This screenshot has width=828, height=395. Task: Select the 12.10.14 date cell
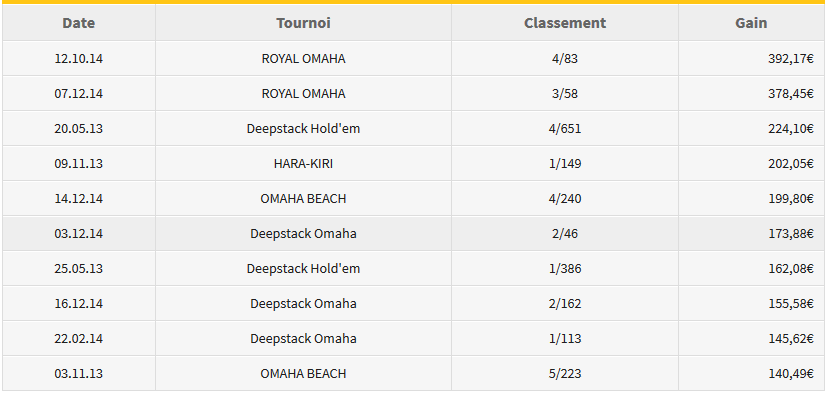79,58
